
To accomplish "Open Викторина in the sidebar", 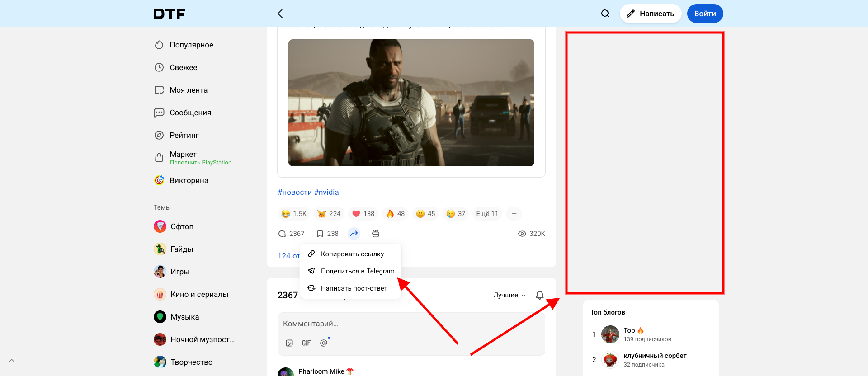I will point(181,180).
